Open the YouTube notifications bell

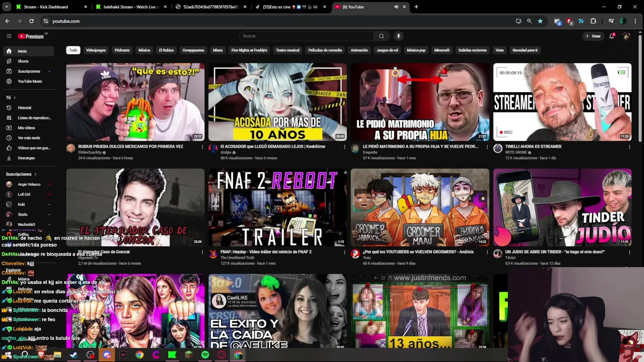coord(612,36)
